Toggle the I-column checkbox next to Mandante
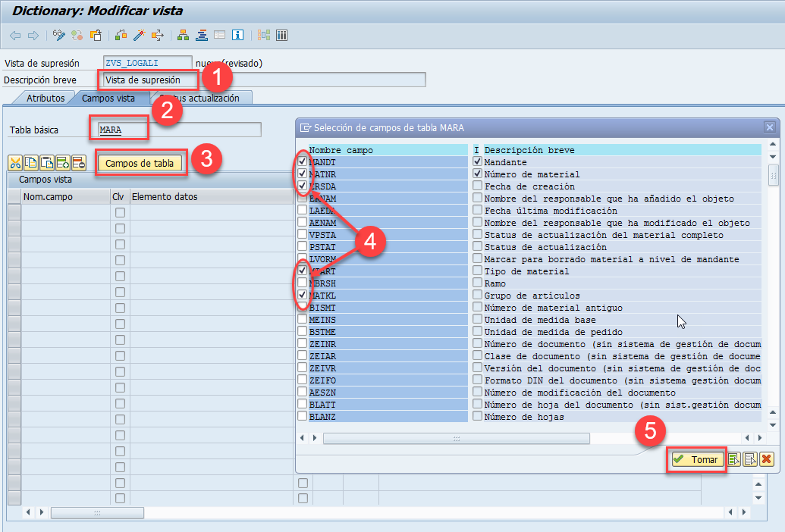 pos(478,161)
